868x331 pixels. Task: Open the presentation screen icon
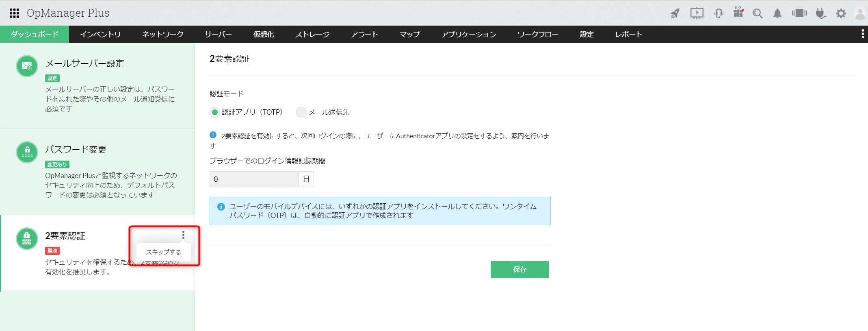[697, 13]
